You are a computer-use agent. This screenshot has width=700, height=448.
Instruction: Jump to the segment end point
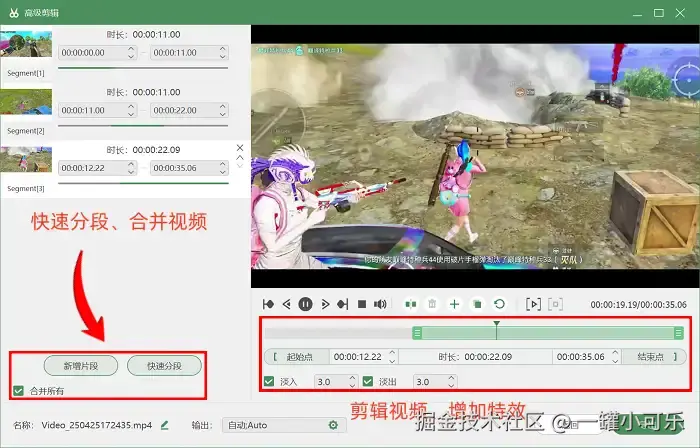click(343, 304)
